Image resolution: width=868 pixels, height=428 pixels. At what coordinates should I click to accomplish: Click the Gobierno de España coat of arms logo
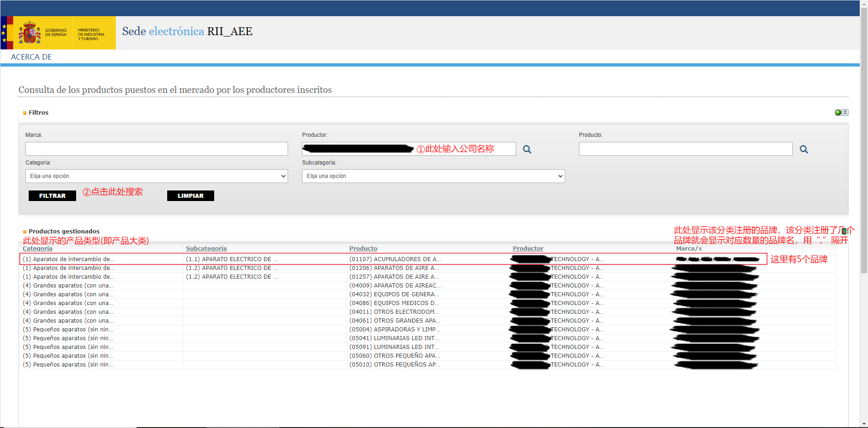(x=30, y=33)
